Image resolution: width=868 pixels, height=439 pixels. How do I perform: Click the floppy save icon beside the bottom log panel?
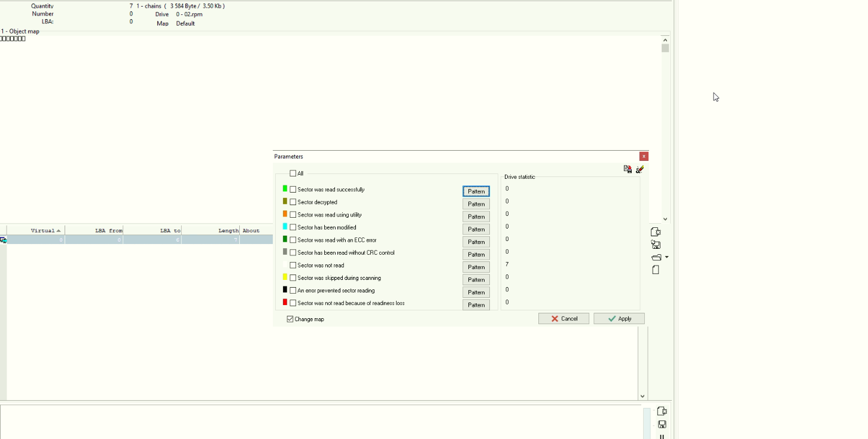[662, 424]
